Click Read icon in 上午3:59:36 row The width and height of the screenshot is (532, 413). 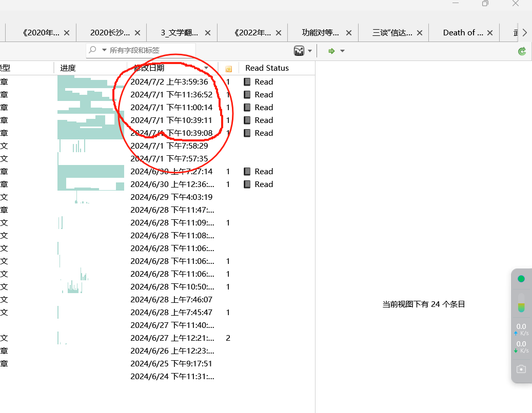click(247, 81)
